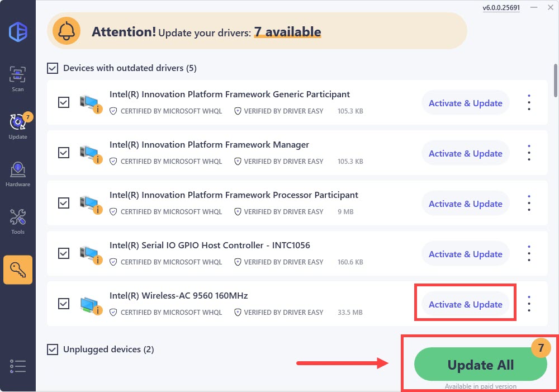Click the license key icon in sidebar

pyautogui.click(x=18, y=270)
